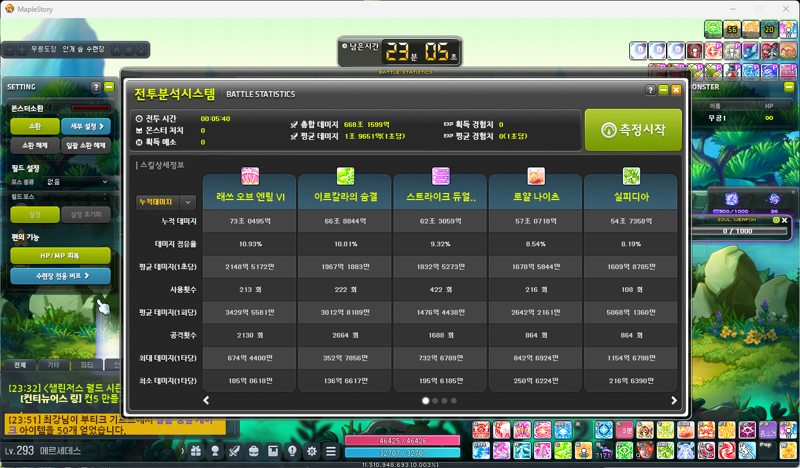Open the character info bust icon
This screenshot has height=468, width=800.
pos(215,451)
